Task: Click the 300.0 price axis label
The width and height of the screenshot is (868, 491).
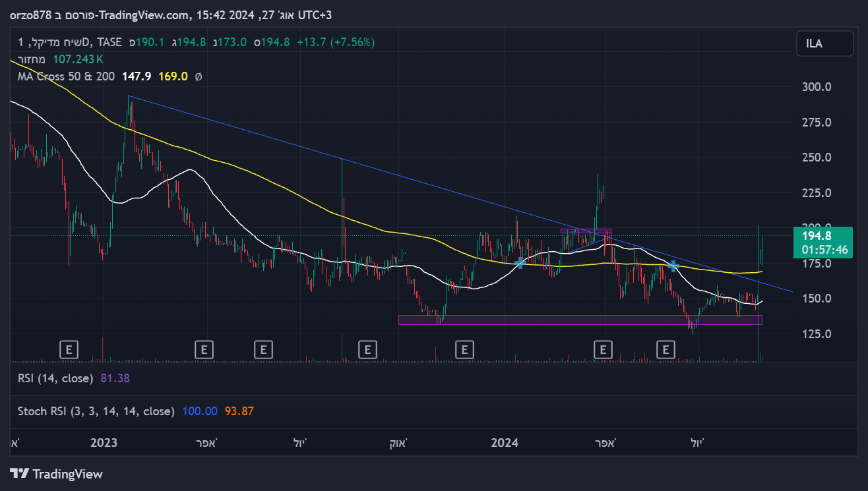Action: tap(816, 87)
